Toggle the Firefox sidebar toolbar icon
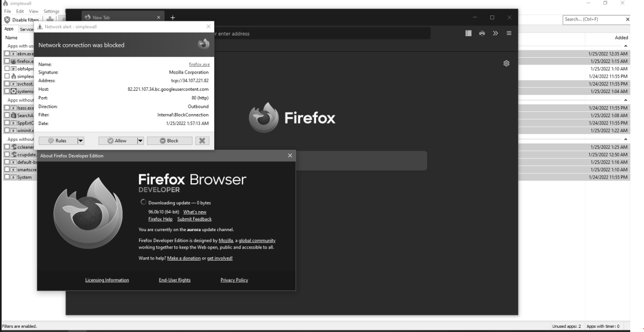Screen dimensions: 644x332 point(469,34)
